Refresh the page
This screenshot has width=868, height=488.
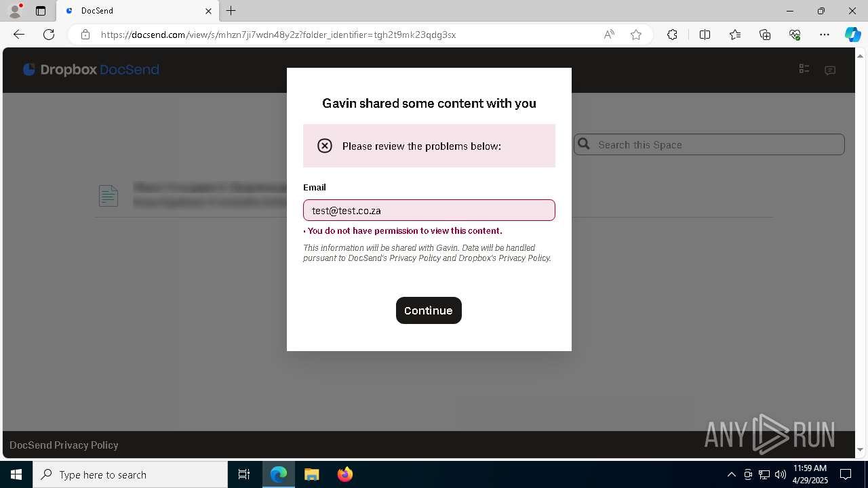49,35
